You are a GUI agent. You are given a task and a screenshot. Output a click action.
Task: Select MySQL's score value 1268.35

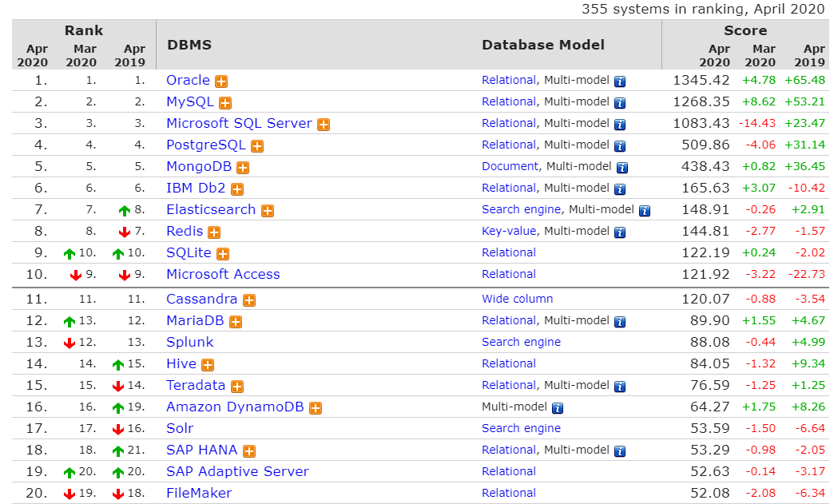[x=701, y=102]
